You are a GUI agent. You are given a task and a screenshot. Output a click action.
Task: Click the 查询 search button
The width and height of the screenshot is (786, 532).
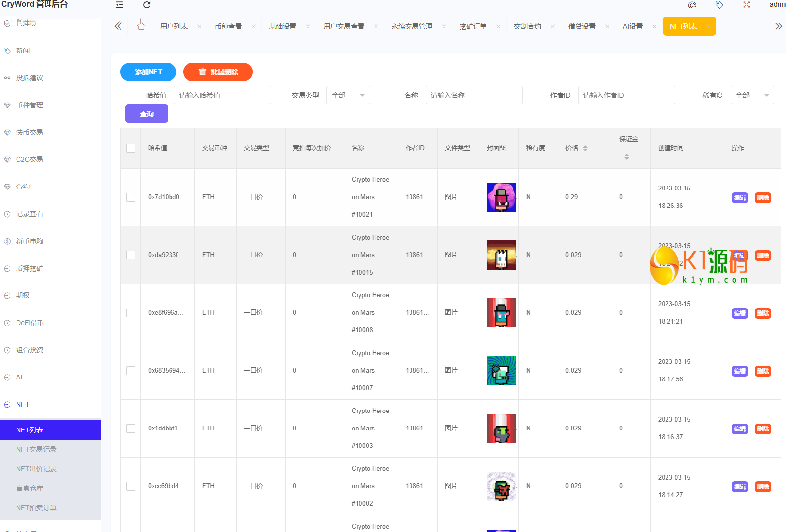[x=147, y=114]
